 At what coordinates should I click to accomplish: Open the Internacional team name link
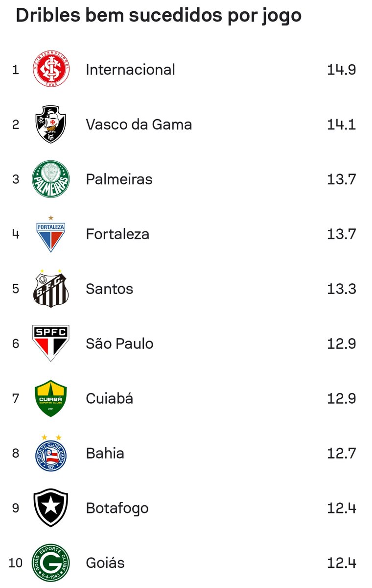(130, 70)
